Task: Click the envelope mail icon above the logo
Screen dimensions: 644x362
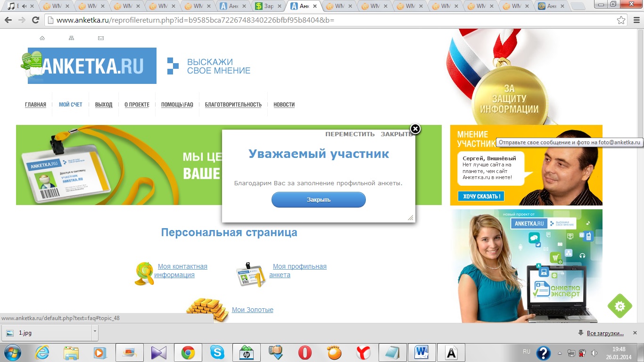Action: click(x=101, y=38)
